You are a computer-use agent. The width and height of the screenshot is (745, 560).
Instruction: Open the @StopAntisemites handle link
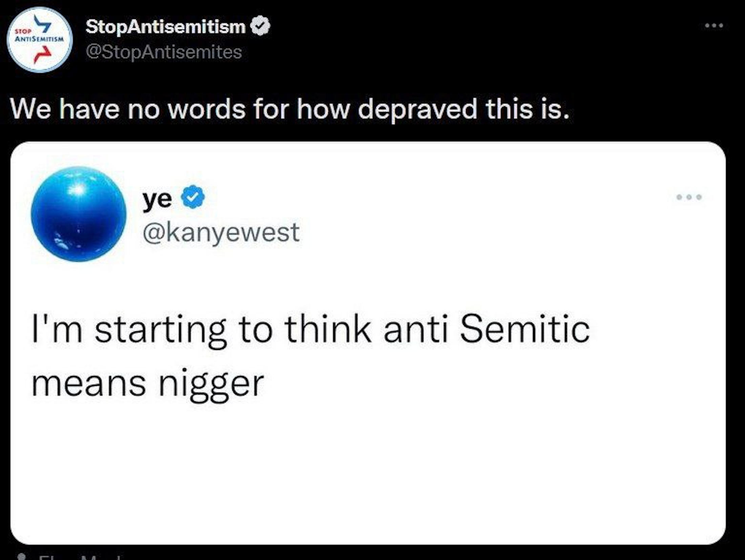pos(164,52)
